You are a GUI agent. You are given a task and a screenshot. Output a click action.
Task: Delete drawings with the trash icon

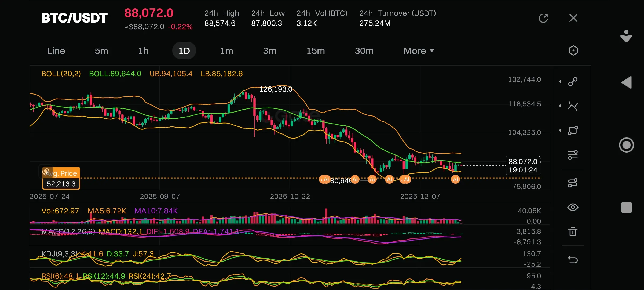(573, 231)
